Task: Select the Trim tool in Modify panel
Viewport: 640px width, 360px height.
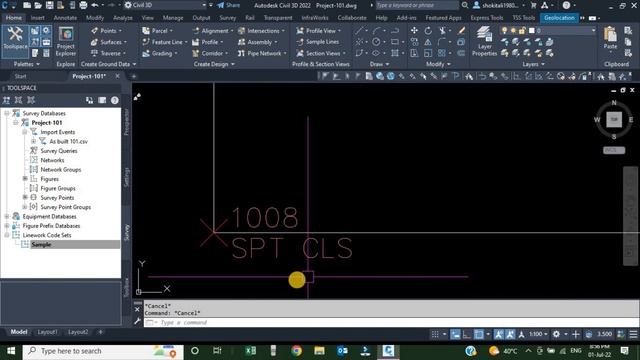Action: pos(442,31)
